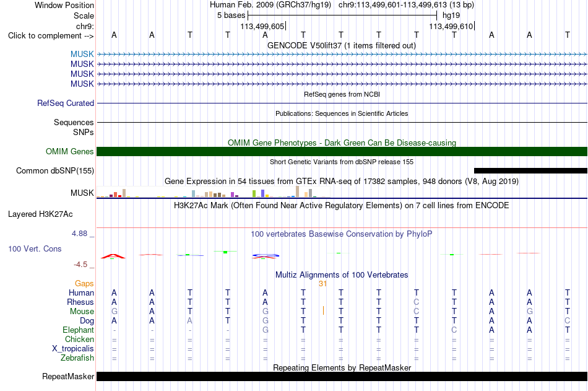The width and height of the screenshot is (588, 391).
Task: Open Short Genetic Variants dbSNP 155 title
Action: coord(342,162)
